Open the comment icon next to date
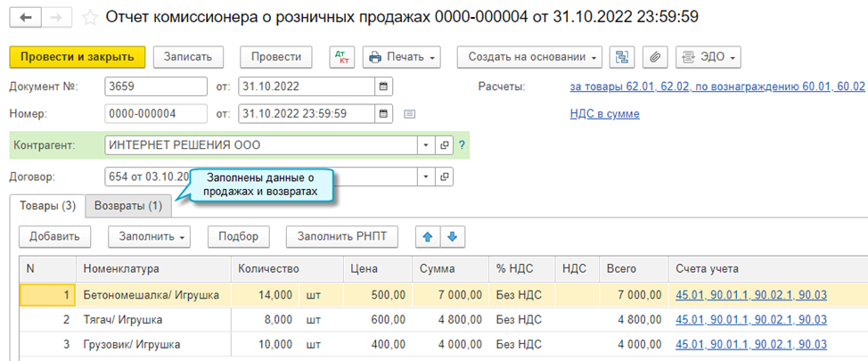 (409, 114)
